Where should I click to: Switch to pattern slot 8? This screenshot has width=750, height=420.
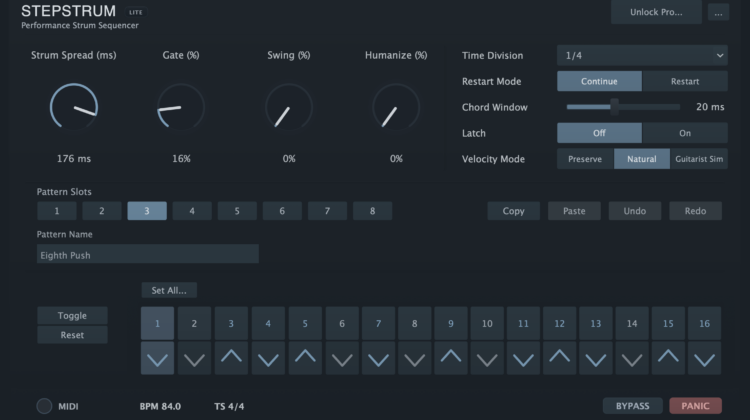click(x=372, y=211)
